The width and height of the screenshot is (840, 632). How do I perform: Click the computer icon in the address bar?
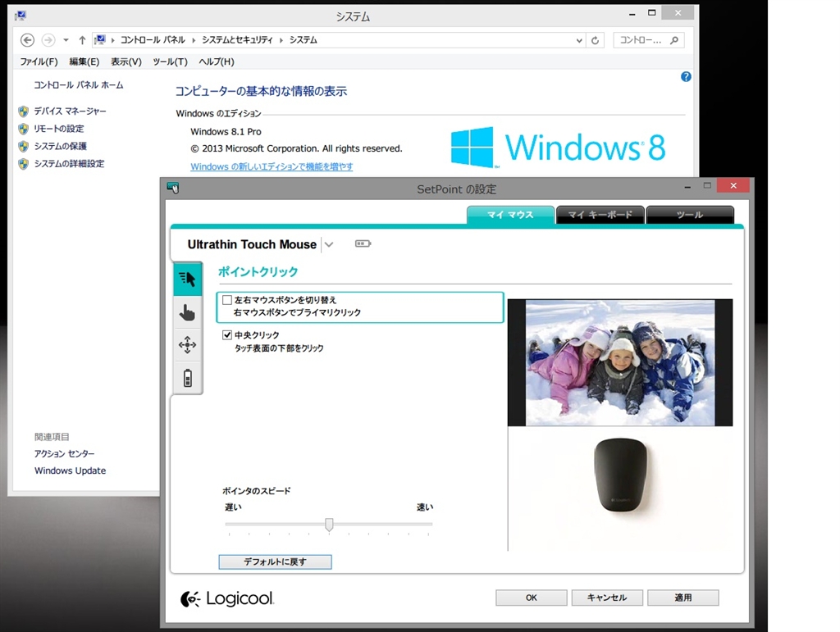100,39
